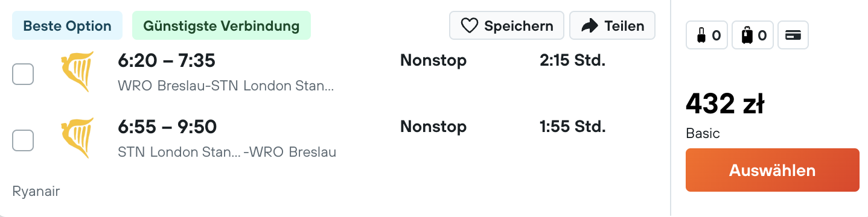Image resolution: width=868 pixels, height=217 pixels.
Task: Tick the checkbox for the 6:20 – 7:35 flight
Action: click(23, 75)
